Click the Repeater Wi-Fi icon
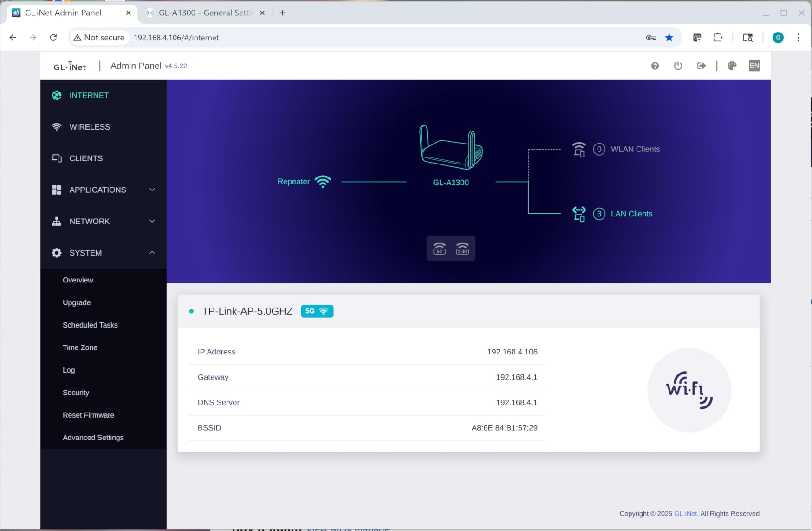This screenshot has width=812, height=531. coord(323,181)
